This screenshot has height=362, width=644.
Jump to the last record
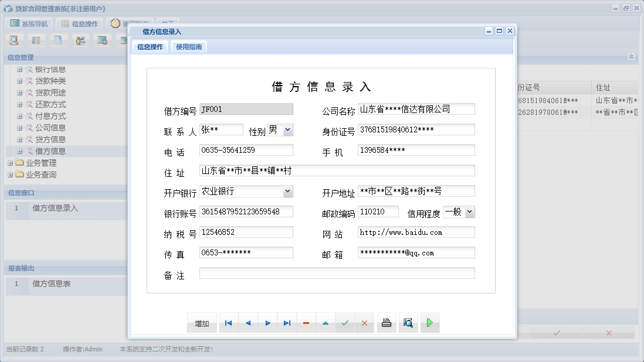click(287, 323)
